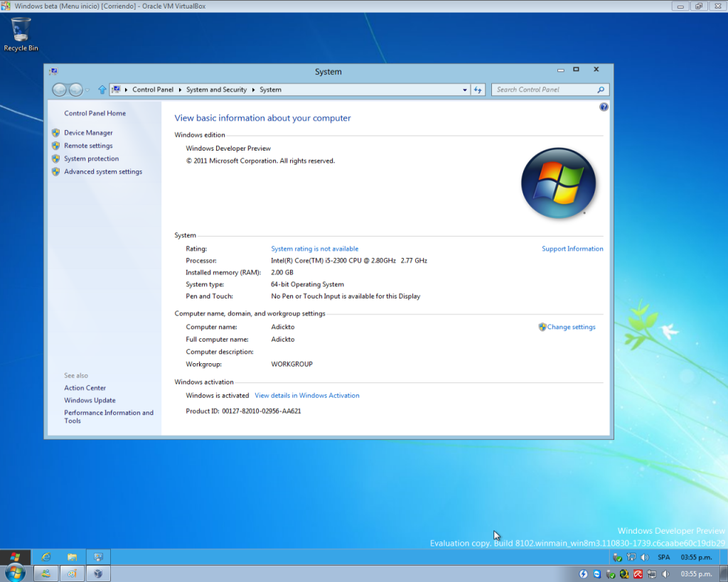The image size is (728, 582).
Task: Open recent pages dropdown beside Forward arrow
Action: click(x=87, y=90)
